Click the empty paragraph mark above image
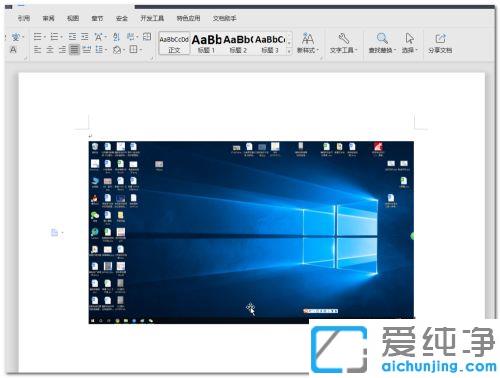The image size is (500, 378). click(x=90, y=136)
